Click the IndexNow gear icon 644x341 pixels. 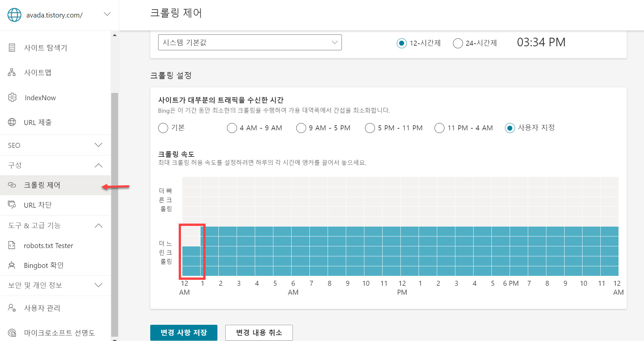[12, 97]
